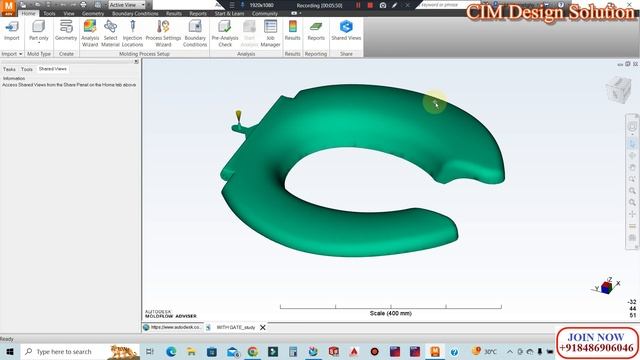This screenshot has width=640, height=360.
Task: Switch to the Tools ribbon tab
Action: tap(49, 13)
